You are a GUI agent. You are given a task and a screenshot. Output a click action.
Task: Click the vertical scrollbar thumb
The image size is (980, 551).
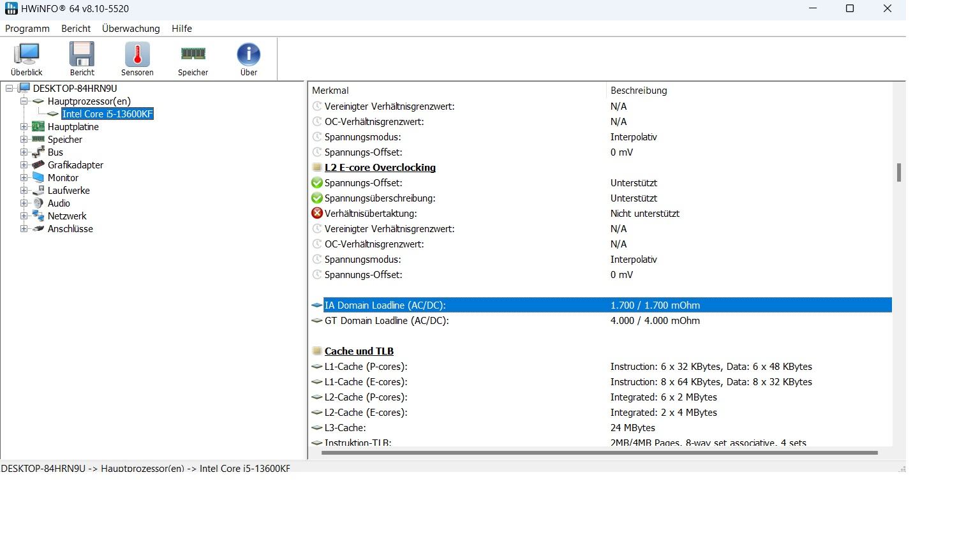coord(899,172)
